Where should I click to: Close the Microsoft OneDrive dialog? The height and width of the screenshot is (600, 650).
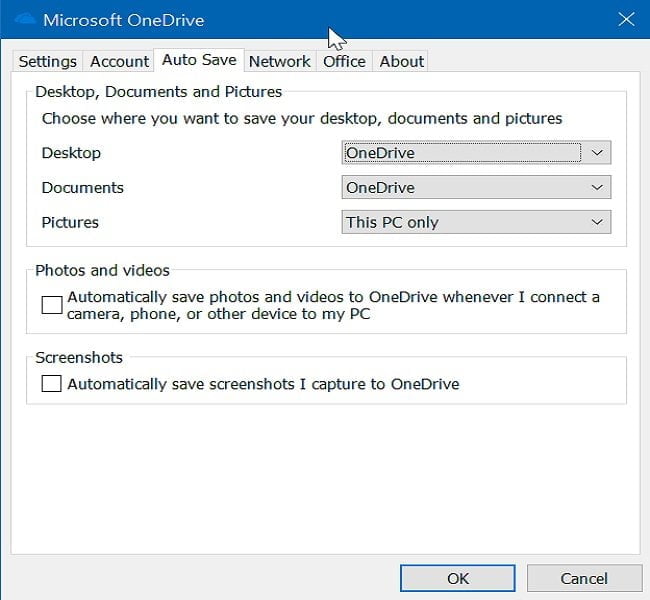[626, 19]
